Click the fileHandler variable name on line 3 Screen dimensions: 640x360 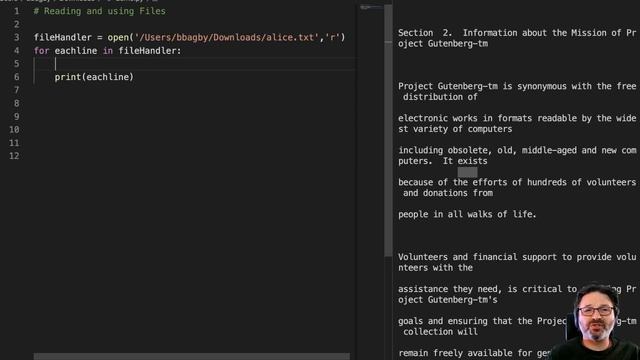tap(63, 38)
